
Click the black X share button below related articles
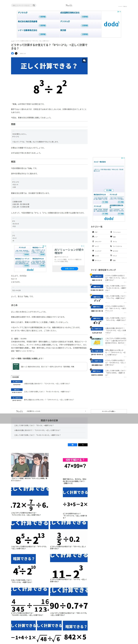click(83, 445)
